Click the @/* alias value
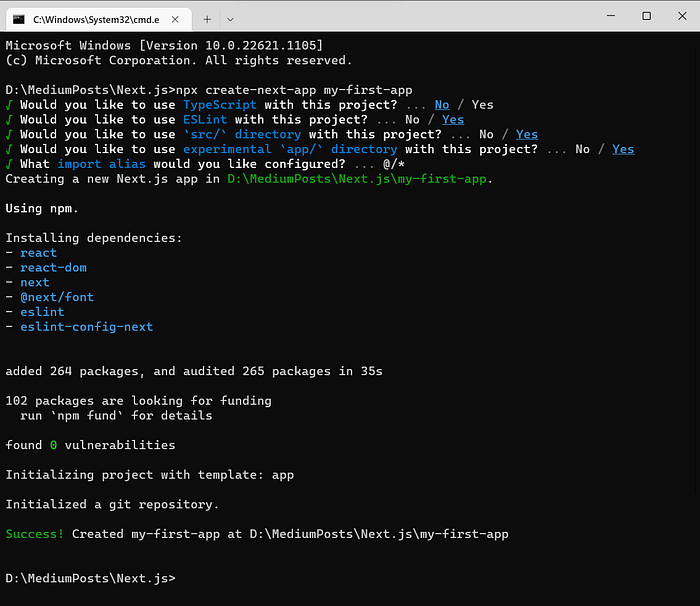Viewport: 700px width, 606px height. [x=394, y=164]
